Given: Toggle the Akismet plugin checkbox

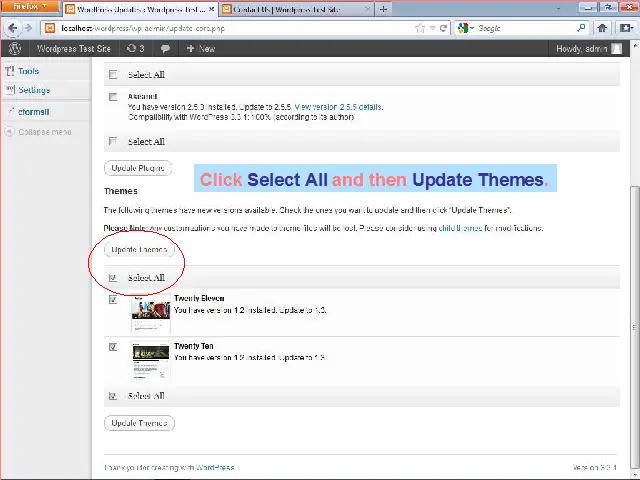Looking at the screenshot, I should pos(113,97).
